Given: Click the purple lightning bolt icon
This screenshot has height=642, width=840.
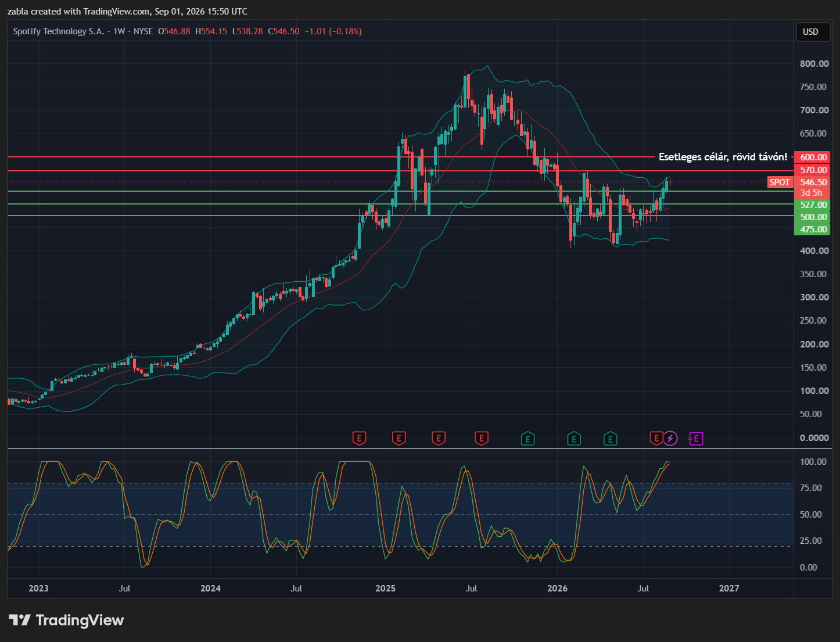Looking at the screenshot, I should 670,438.
